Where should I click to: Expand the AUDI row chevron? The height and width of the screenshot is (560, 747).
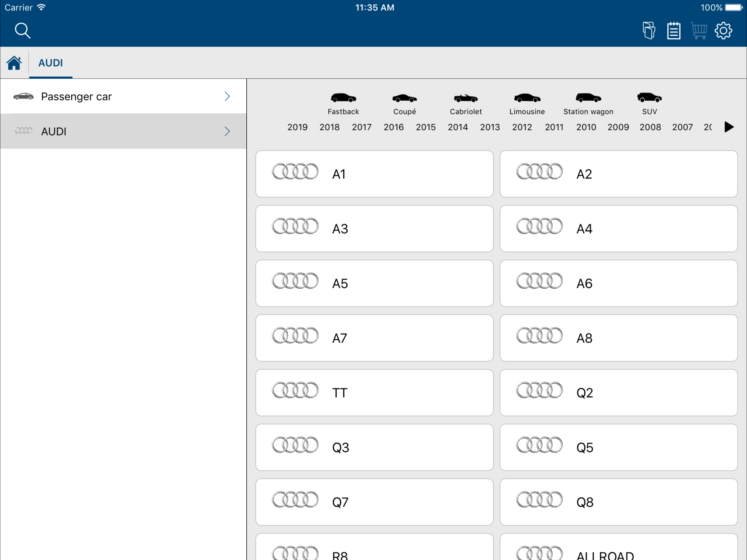[x=227, y=132]
